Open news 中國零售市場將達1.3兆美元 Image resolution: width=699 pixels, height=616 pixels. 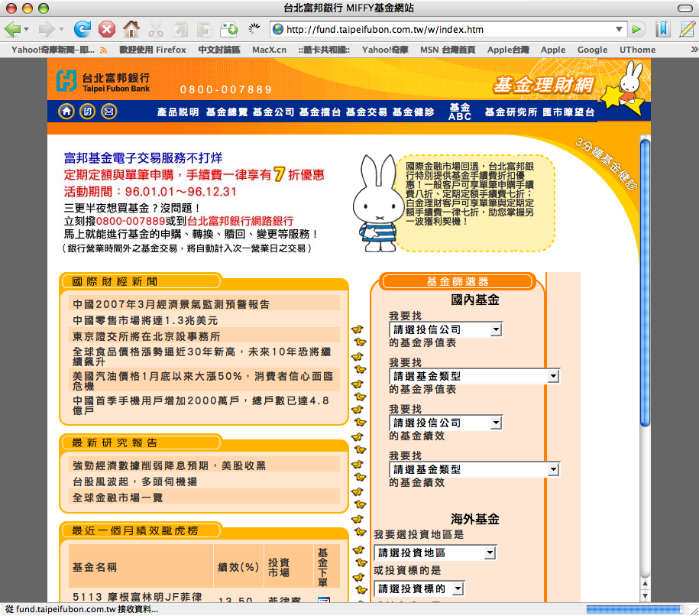tap(145, 320)
